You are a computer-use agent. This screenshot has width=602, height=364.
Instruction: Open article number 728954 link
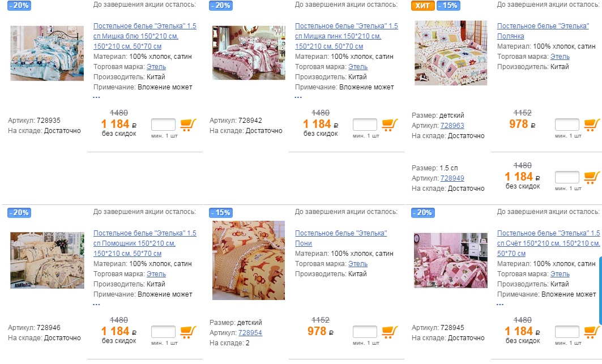point(250,333)
